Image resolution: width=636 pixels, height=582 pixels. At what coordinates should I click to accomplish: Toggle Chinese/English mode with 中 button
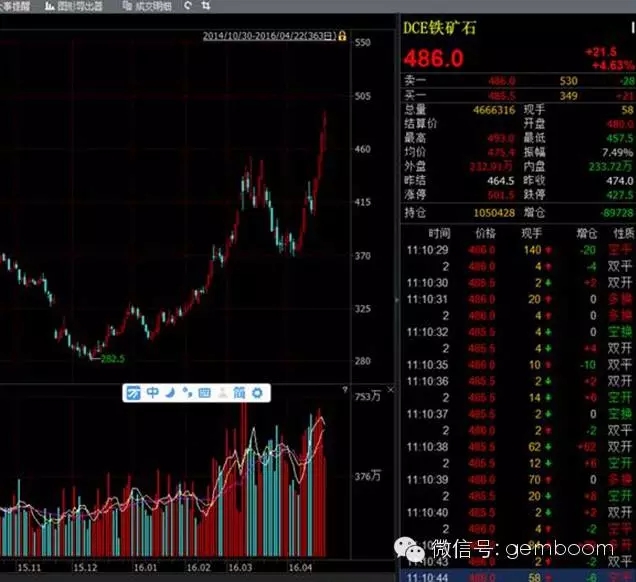pyautogui.click(x=151, y=393)
